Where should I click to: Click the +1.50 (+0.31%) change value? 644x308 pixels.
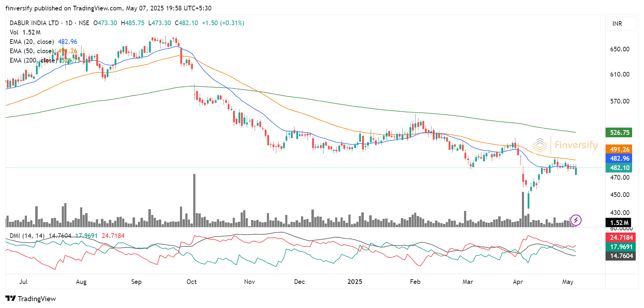click(223, 23)
